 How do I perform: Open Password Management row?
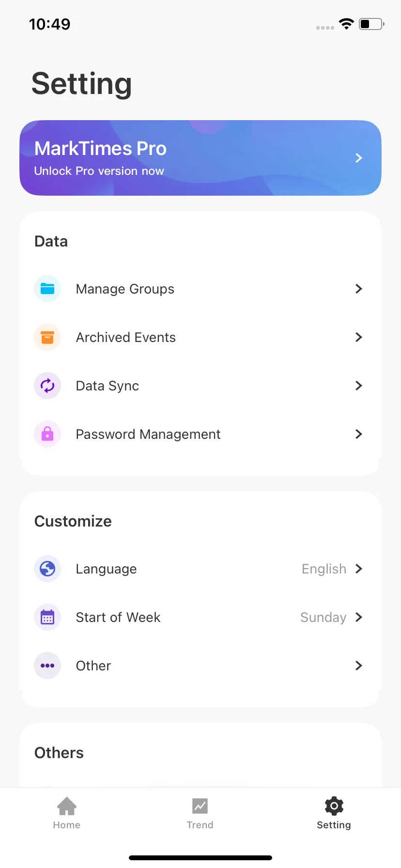200,434
